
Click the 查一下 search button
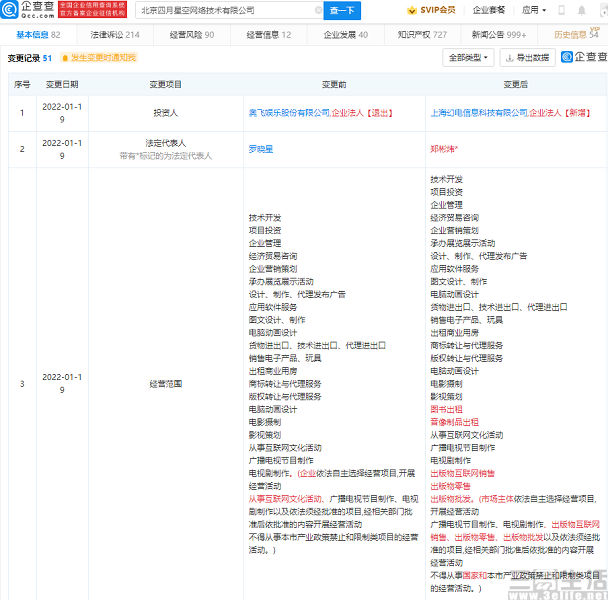[342, 10]
